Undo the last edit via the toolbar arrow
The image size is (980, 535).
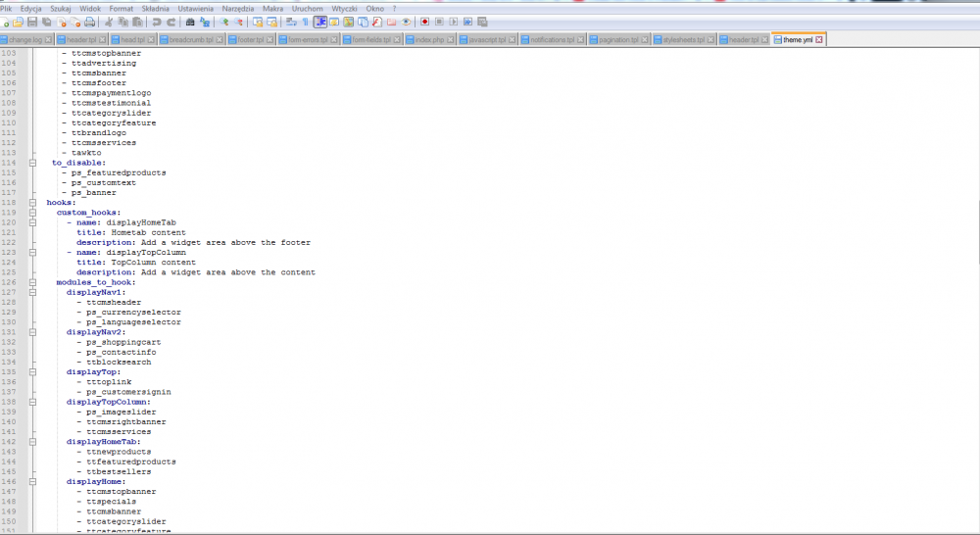[x=156, y=22]
